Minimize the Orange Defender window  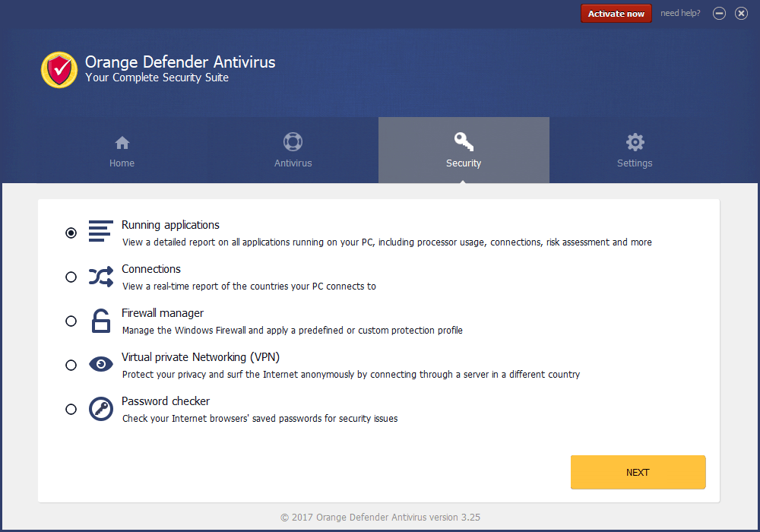click(719, 14)
